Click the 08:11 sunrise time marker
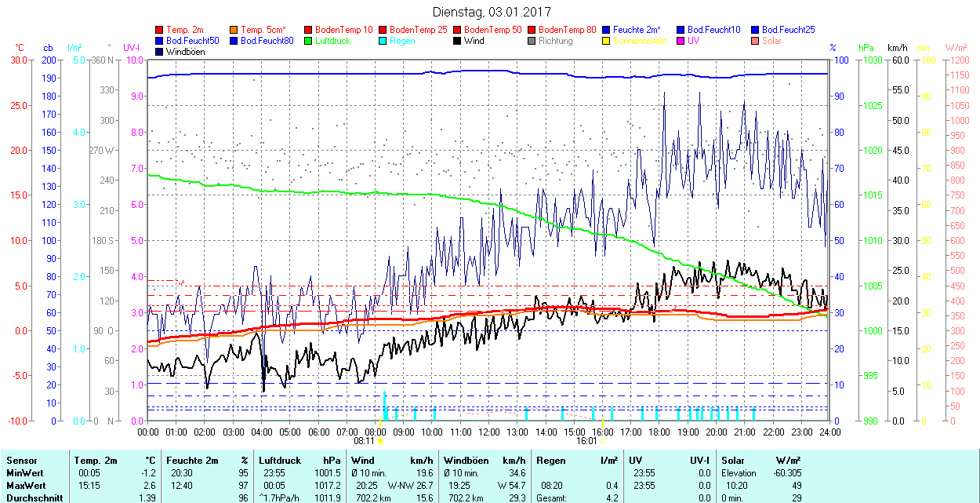The width and height of the screenshot is (980, 503). point(365,441)
